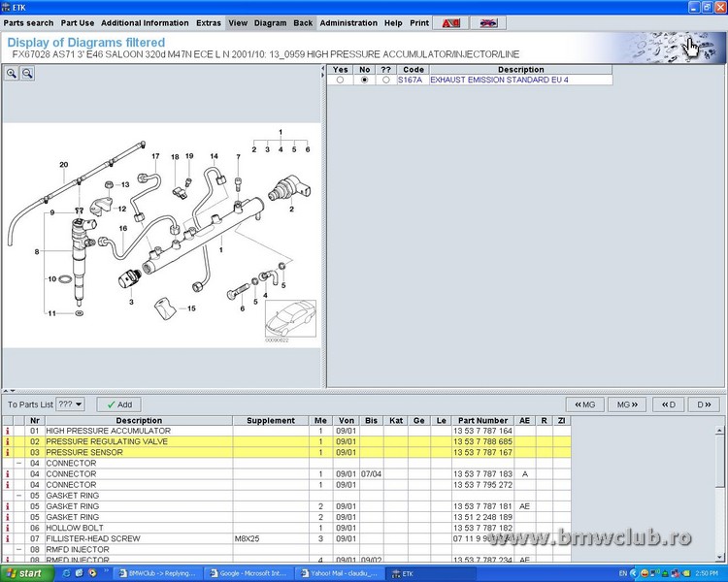Image resolution: width=728 pixels, height=582 pixels.
Task: Open the To Parts List ??? dropdown
Action: pyautogui.click(x=70, y=404)
